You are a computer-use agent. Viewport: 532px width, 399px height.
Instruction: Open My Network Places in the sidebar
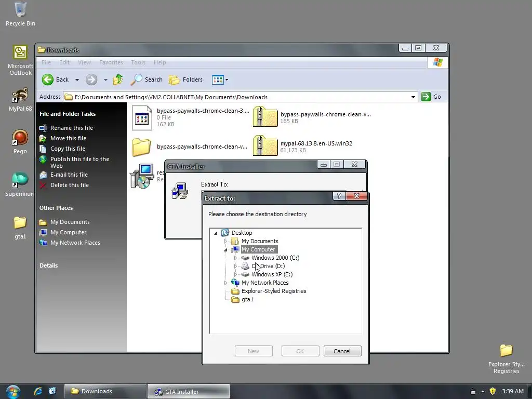75,243
